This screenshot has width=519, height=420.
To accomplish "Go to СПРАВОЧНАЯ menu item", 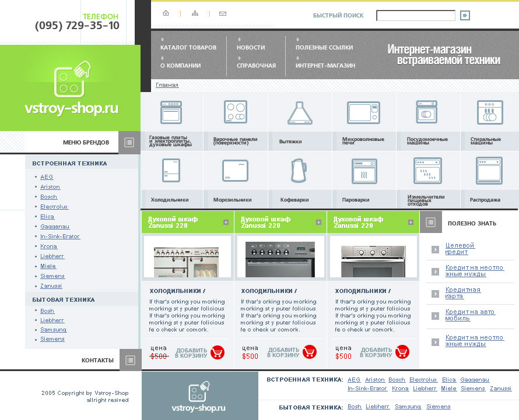I will [256, 65].
